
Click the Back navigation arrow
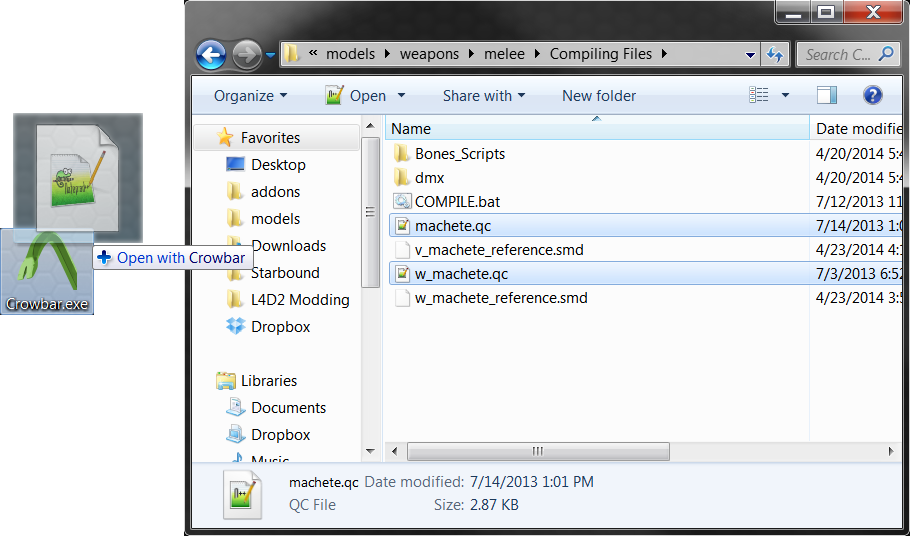pyautogui.click(x=211, y=55)
